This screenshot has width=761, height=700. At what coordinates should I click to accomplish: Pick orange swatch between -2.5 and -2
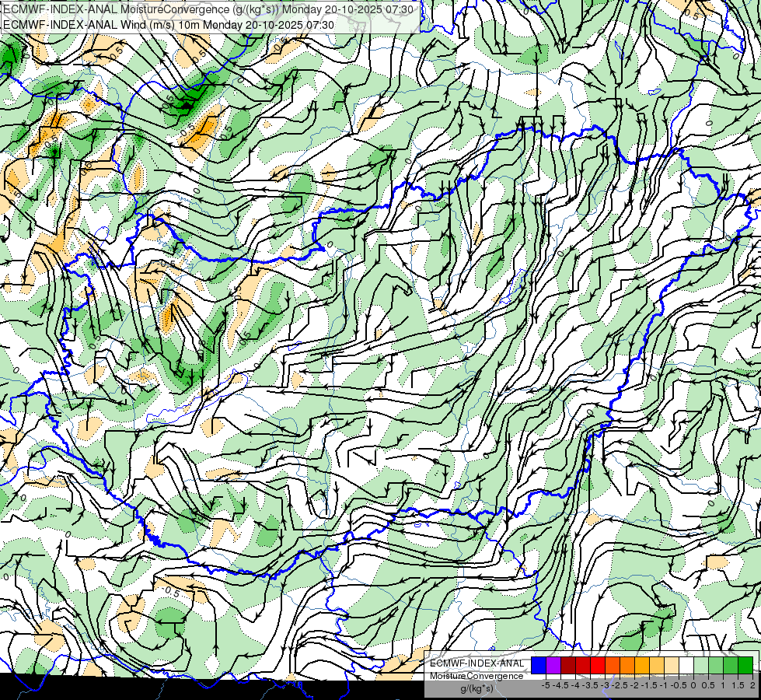[x=627, y=665]
